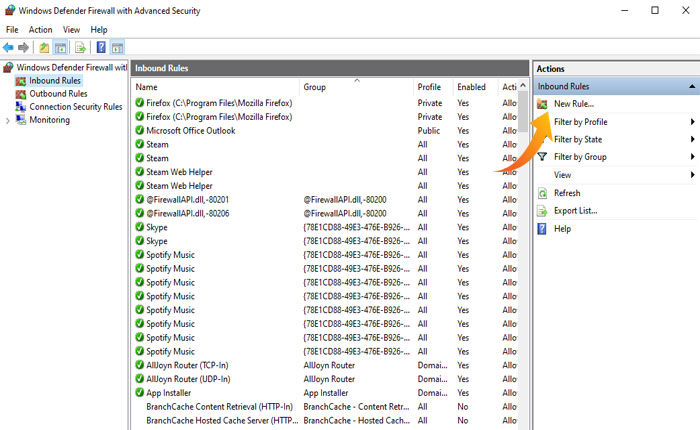
Task: Collapse the Inbound Rules actions section
Action: coord(692,87)
